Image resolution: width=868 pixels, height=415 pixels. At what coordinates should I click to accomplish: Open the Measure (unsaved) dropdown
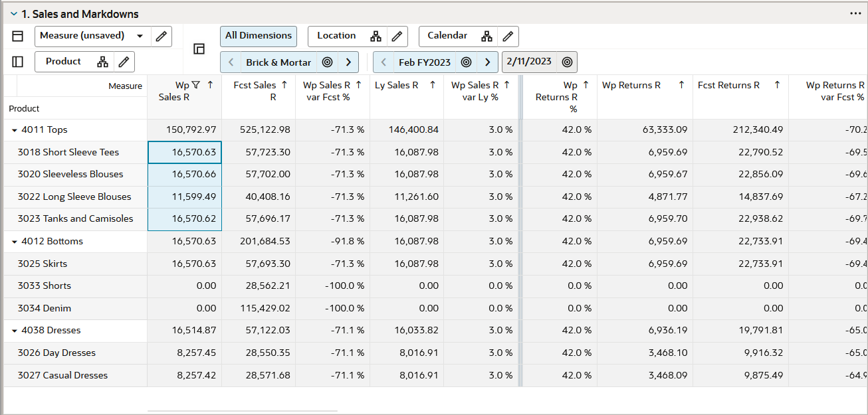click(x=140, y=36)
